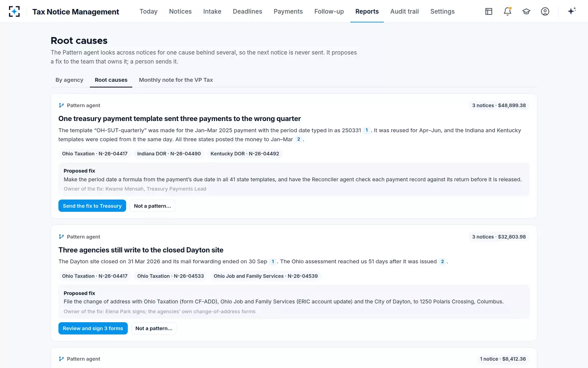Click Not a pattern on treasury template card
The image size is (588, 368).
click(152, 206)
